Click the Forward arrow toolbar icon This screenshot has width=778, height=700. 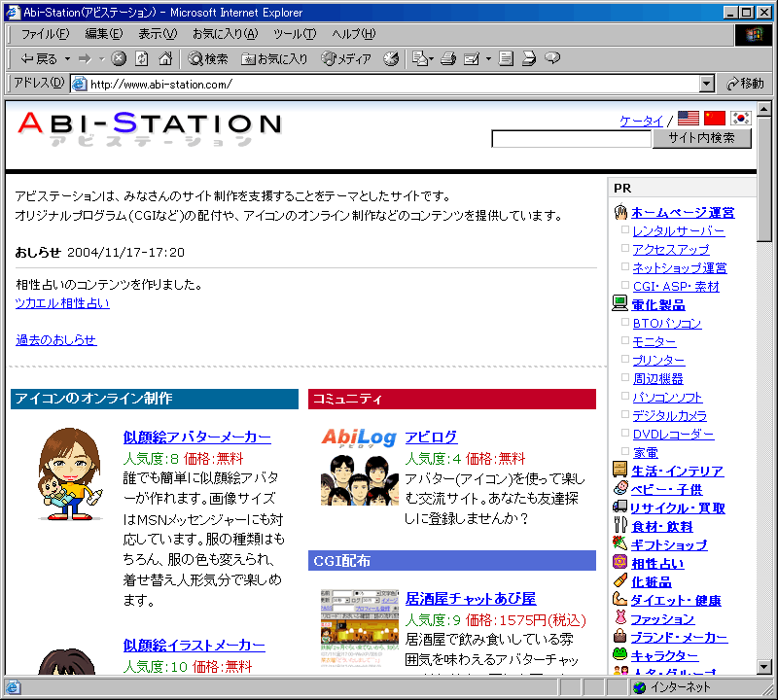tap(86, 59)
